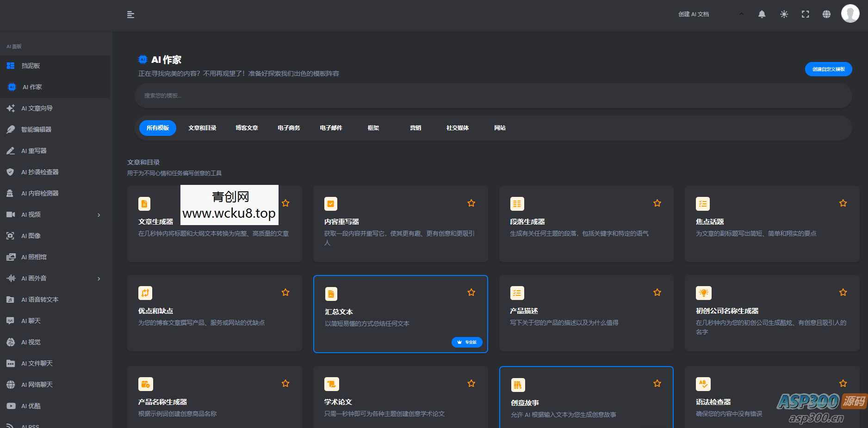
Task: Select AI 抄袭检查器 from the sidebar
Action: coord(39,172)
